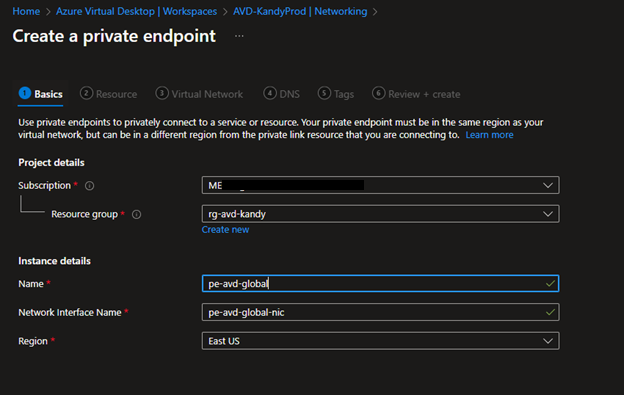
Task: Expand the Subscription dropdown
Action: [x=380, y=185]
